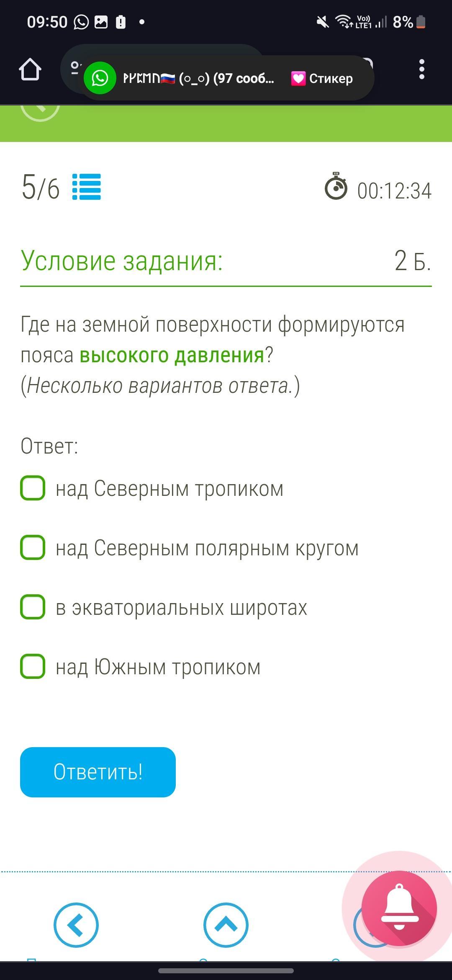
Task: Open the task list icon beside 5/6
Action: point(87,187)
